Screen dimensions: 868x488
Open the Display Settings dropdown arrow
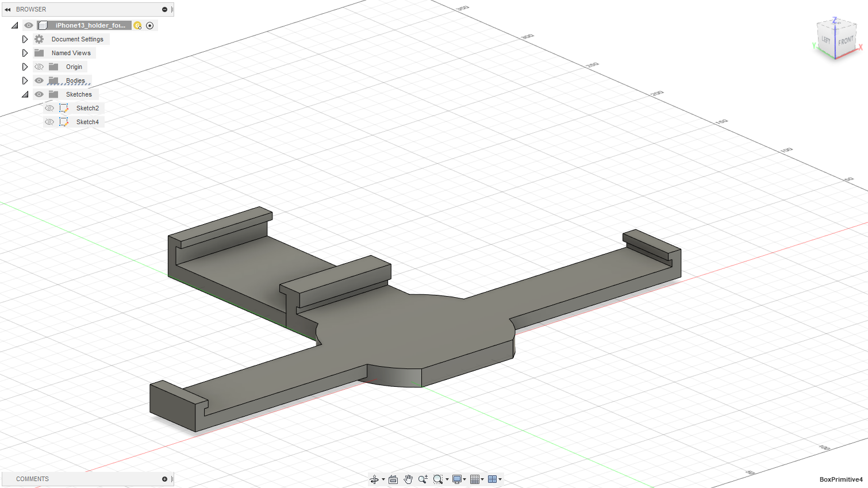[x=464, y=479]
